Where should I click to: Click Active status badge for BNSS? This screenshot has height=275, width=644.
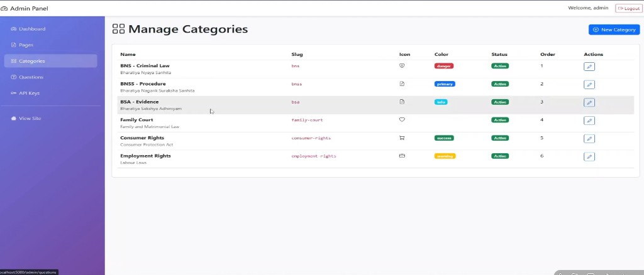pyautogui.click(x=500, y=84)
